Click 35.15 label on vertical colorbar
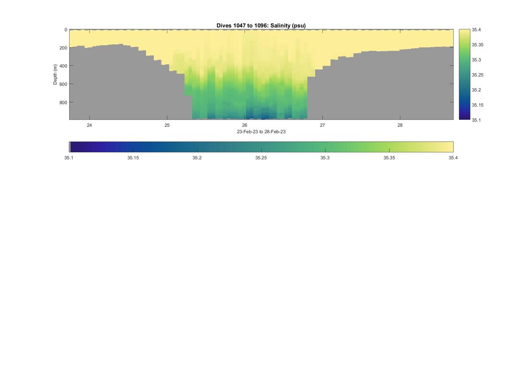This screenshot has width=532, height=392. (x=477, y=105)
